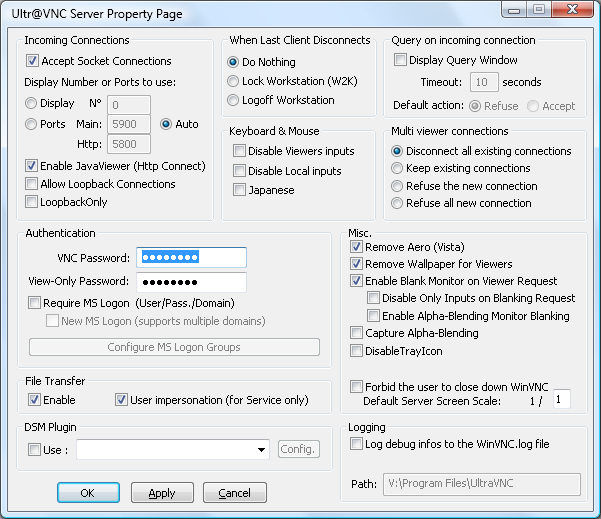Enable Display Query Window checkbox
This screenshot has height=519, width=601.
[399, 60]
